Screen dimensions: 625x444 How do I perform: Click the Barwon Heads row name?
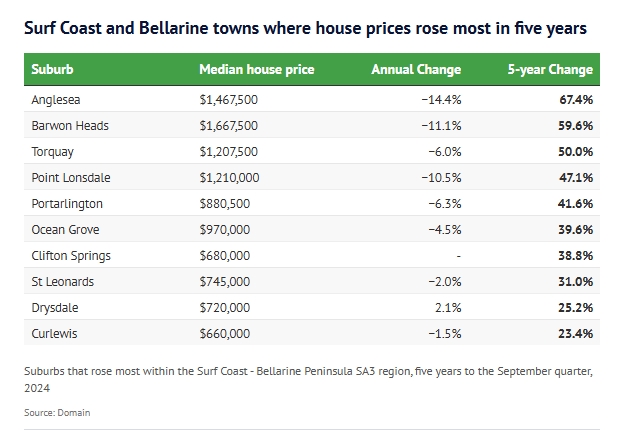70,126
